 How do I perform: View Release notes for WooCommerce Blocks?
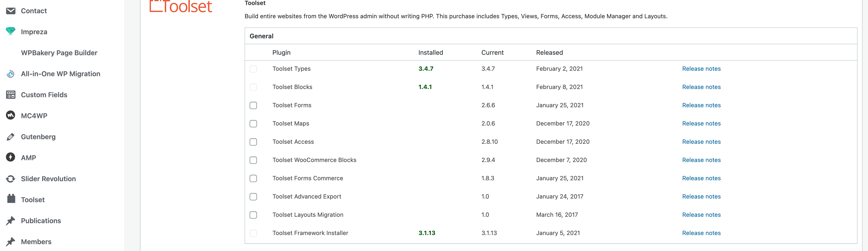(701, 160)
